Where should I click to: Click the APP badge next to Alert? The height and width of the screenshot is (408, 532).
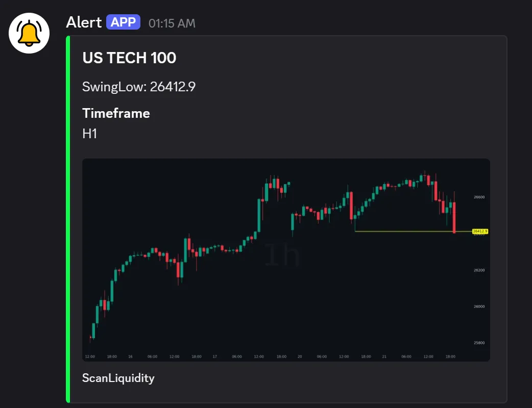click(124, 21)
